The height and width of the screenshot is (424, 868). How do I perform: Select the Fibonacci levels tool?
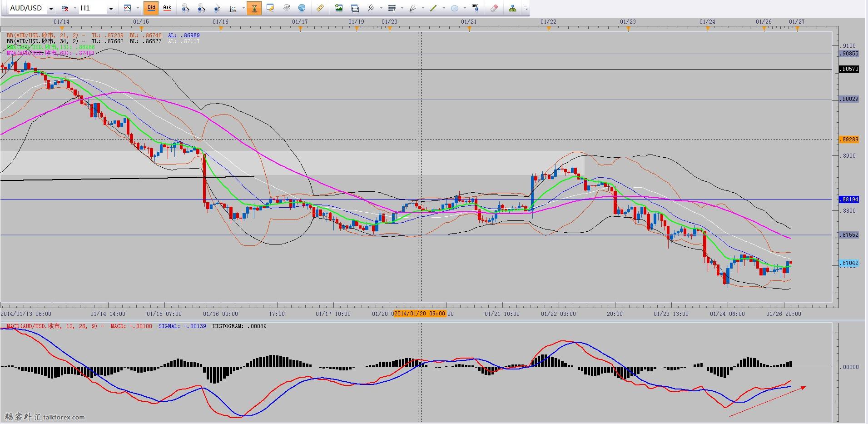(x=392, y=8)
